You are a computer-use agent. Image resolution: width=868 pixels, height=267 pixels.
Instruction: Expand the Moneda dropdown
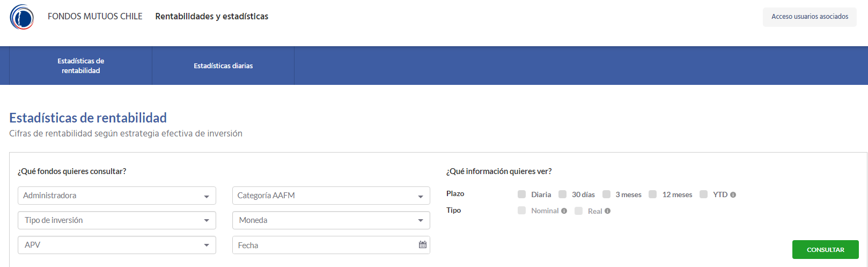(x=331, y=220)
